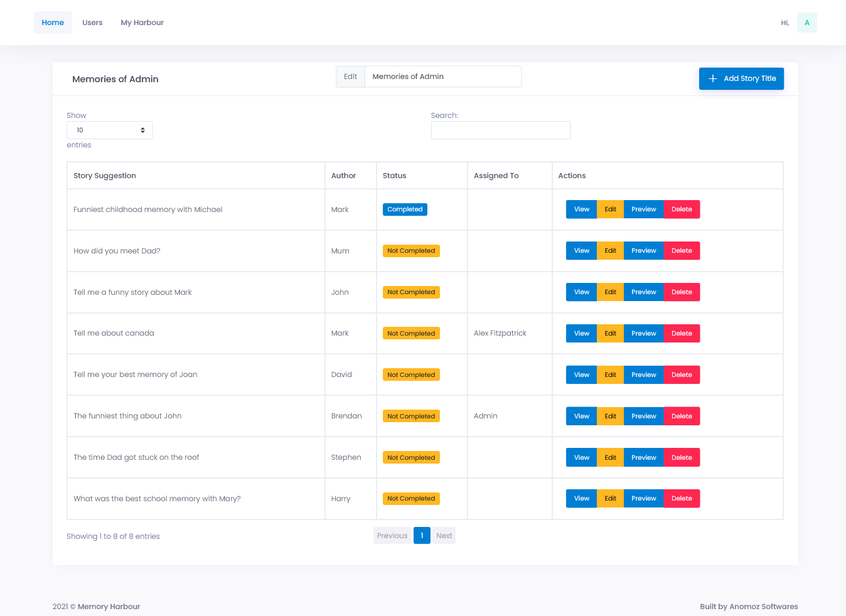Go to My Harbour page
This screenshot has height=616, width=846.
pyautogui.click(x=142, y=23)
